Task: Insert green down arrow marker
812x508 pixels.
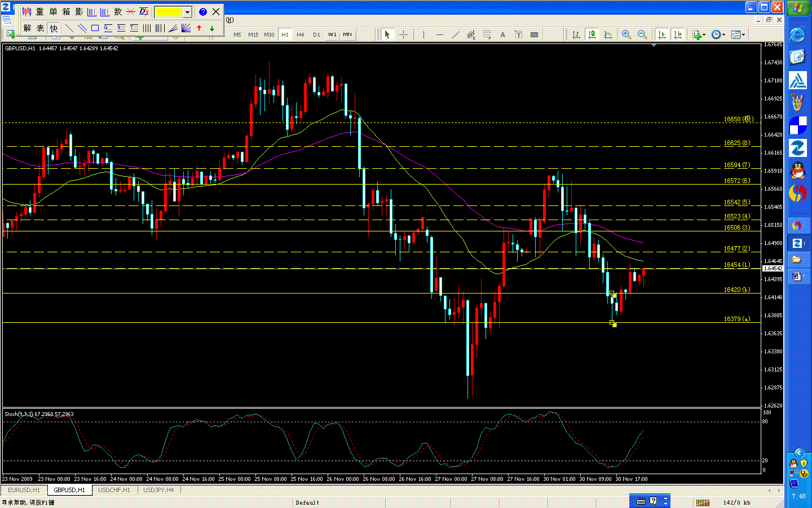Action: coord(212,28)
